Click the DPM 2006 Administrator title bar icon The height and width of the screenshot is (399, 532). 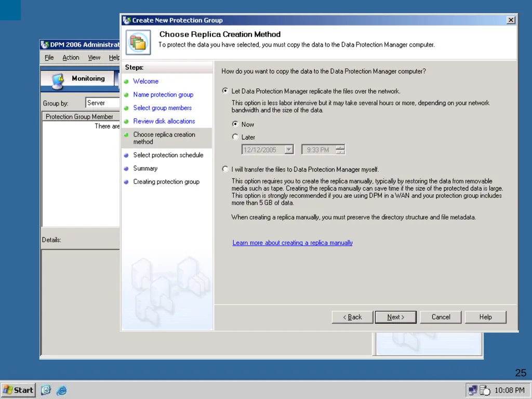[45, 45]
